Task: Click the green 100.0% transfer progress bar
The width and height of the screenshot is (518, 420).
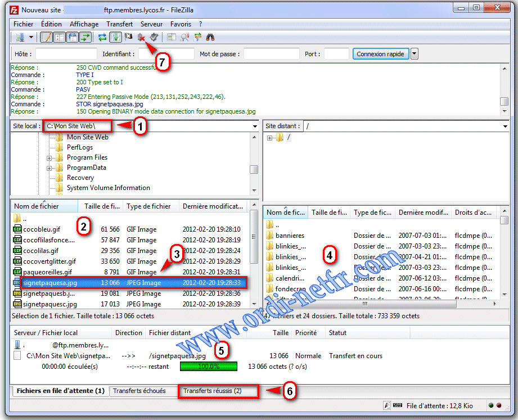Action: tap(209, 366)
